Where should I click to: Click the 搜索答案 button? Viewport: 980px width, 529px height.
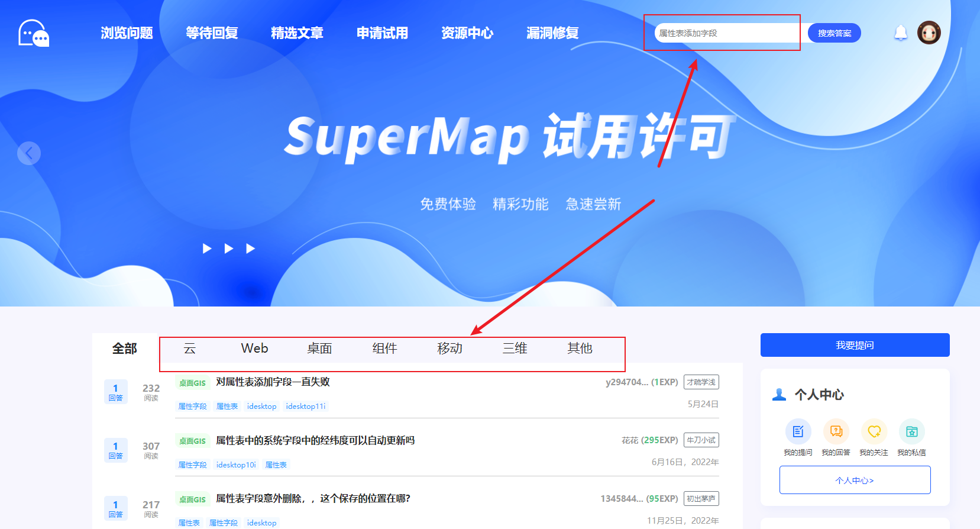[x=835, y=33]
